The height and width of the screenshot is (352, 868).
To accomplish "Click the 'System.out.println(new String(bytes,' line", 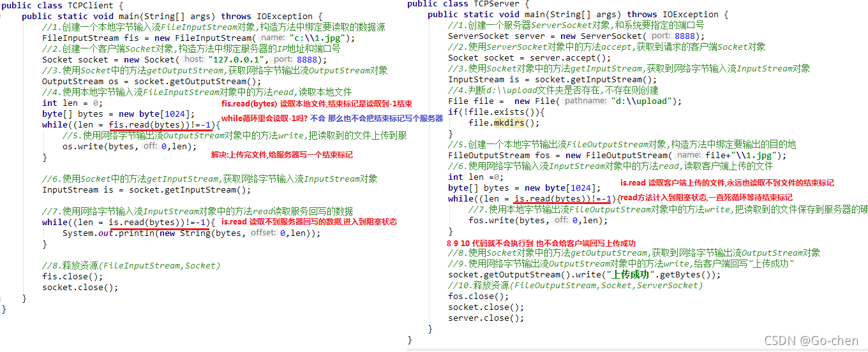I will 191,233.
